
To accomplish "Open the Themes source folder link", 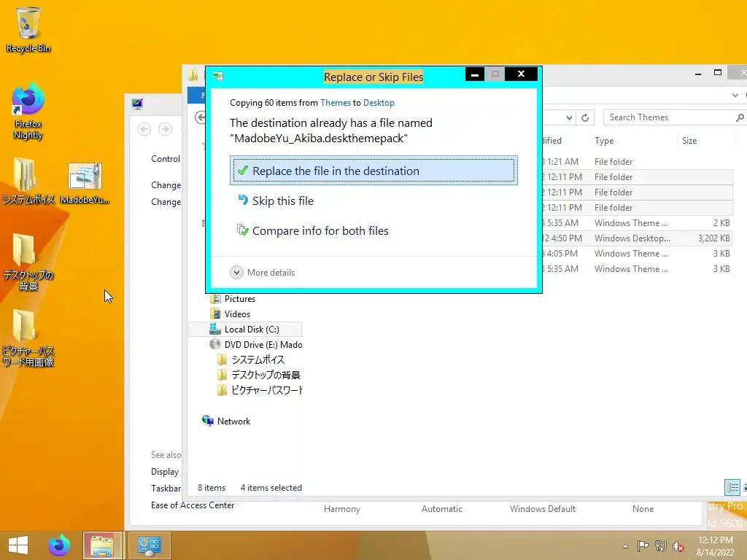I will [336, 103].
